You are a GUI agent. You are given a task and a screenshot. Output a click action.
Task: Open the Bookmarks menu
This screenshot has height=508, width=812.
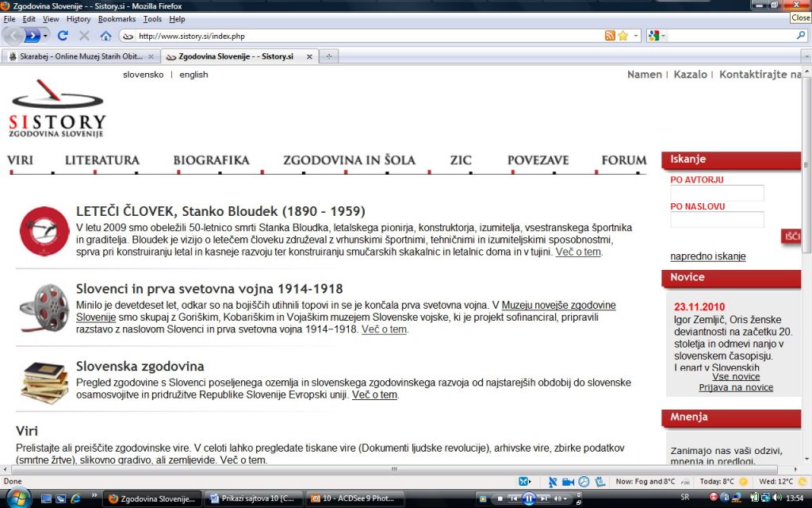(x=117, y=18)
